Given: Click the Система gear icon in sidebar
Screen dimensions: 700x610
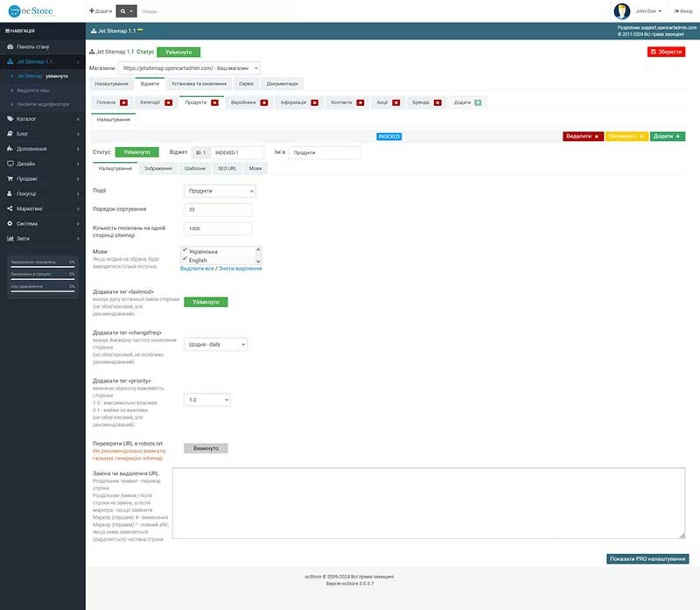Looking at the screenshot, I should [10, 223].
